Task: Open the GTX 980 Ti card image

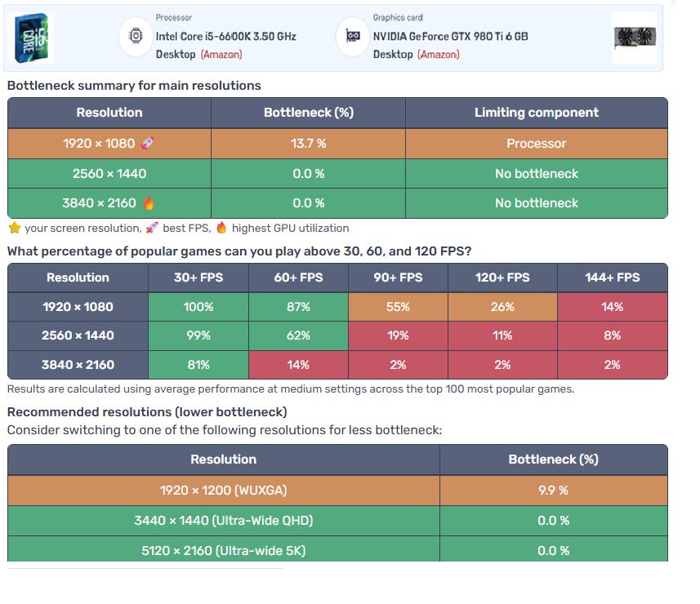Action: click(635, 38)
